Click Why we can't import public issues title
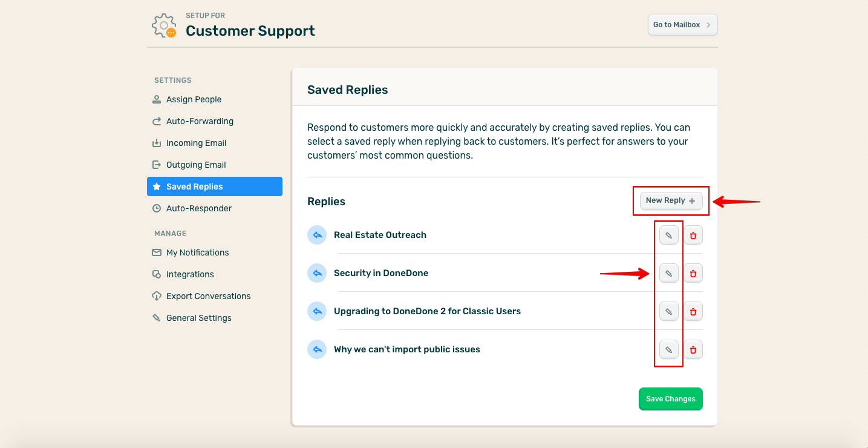Screen dimensions: 868x448 pos(407,349)
